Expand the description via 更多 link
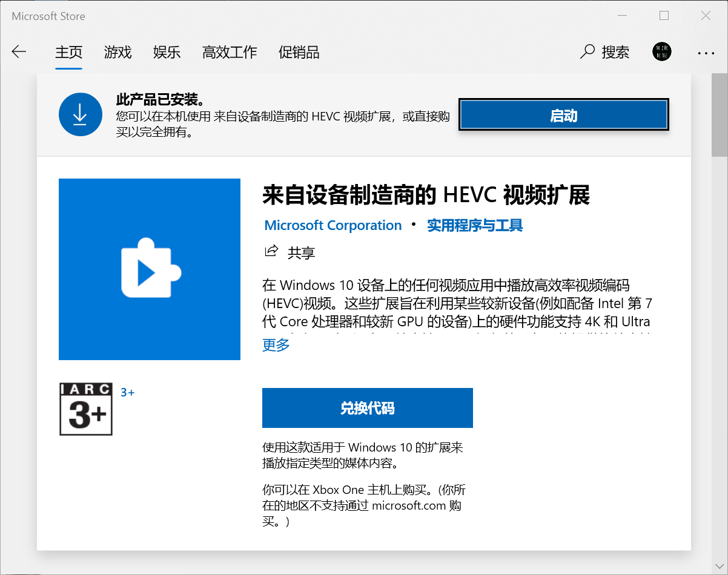728x575 pixels. click(276, 344)
